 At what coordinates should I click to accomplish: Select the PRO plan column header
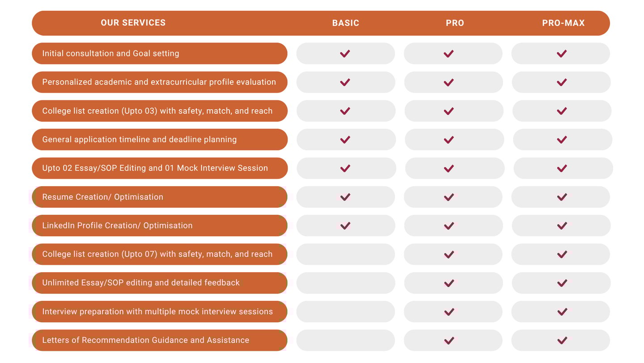click(455, 23)
